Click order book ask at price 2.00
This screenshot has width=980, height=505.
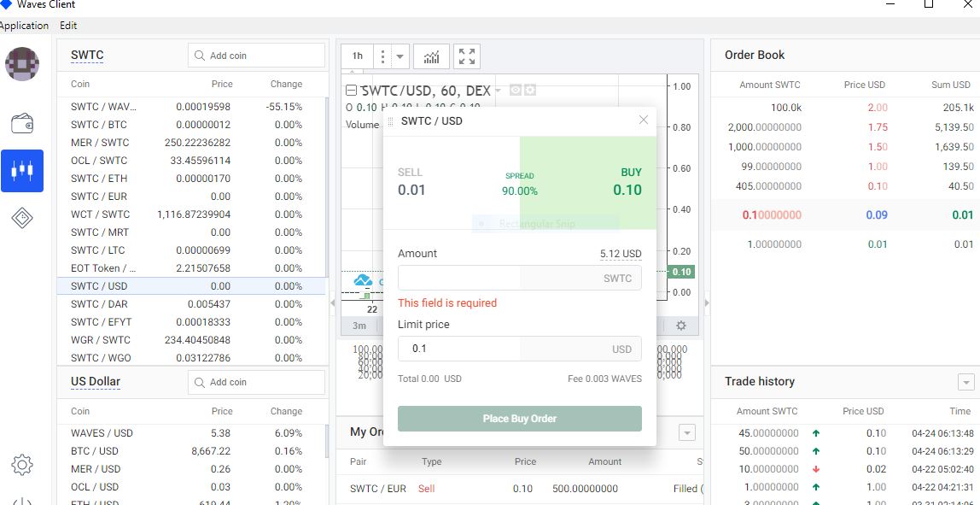tap(845, 108)
